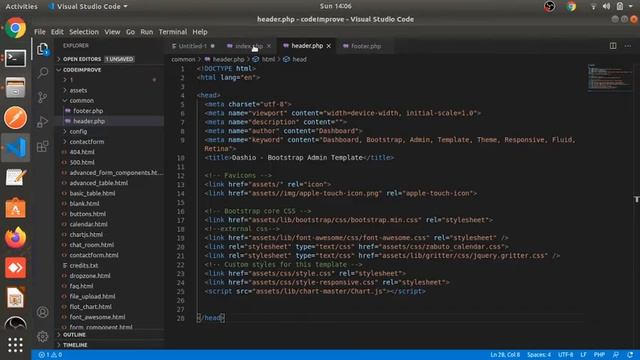Open the Files manager from the dock

16,88
